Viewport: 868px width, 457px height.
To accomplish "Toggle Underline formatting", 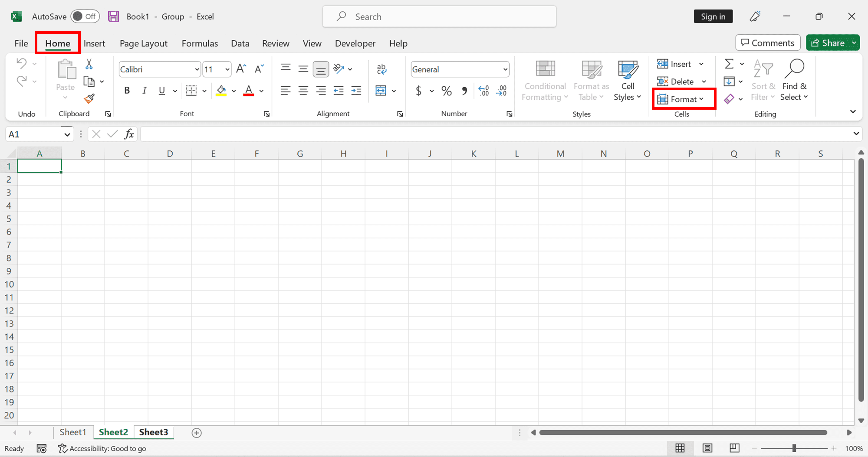I will coord(162,90).
